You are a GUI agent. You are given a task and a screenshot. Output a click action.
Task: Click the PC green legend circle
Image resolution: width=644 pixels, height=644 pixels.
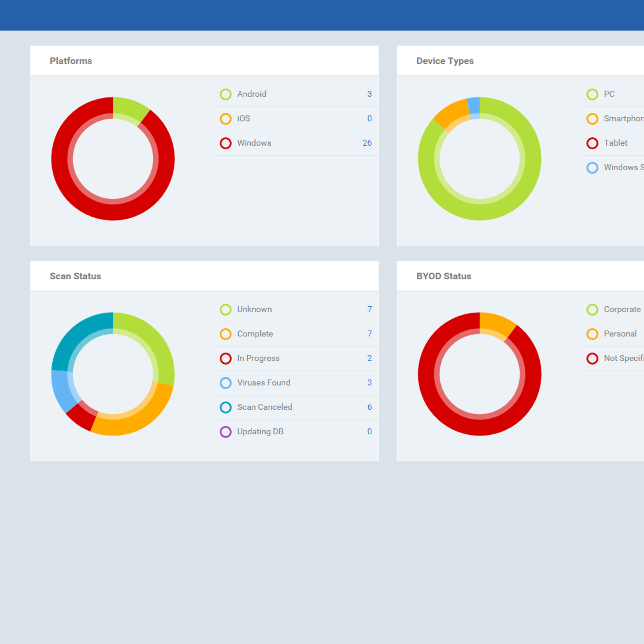(592, 94)
